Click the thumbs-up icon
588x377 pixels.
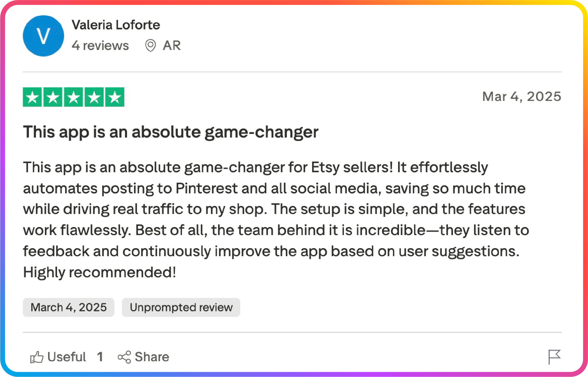(x=37, y=357)
